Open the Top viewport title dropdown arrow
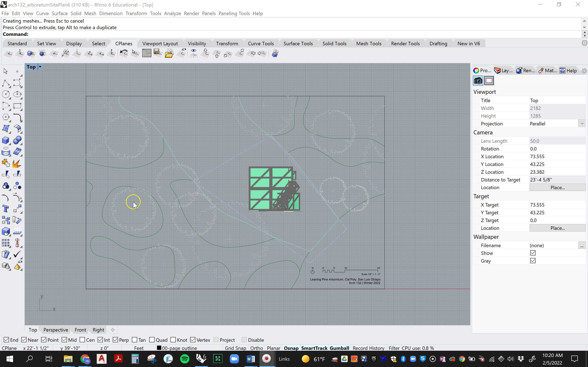 click(x=40, y=67)
